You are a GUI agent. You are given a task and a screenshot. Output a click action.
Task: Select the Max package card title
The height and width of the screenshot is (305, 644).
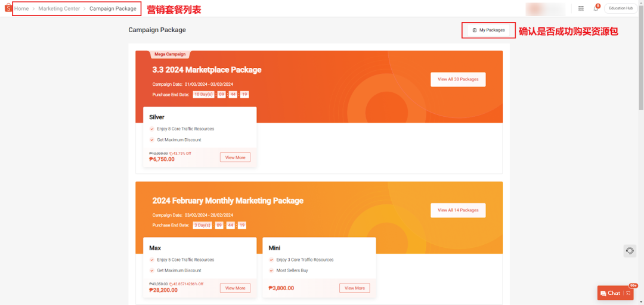pyautogui.click(x=155, y=248)
